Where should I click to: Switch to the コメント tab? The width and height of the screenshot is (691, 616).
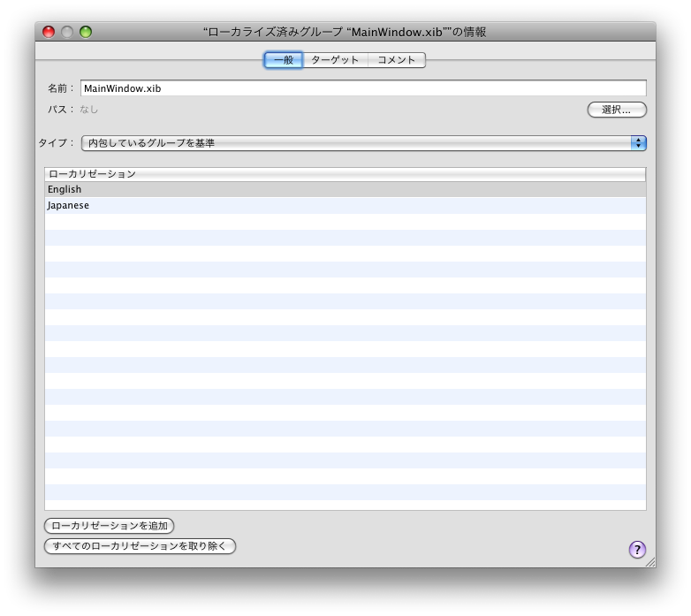pyautogui.click(x=396, y=60)
